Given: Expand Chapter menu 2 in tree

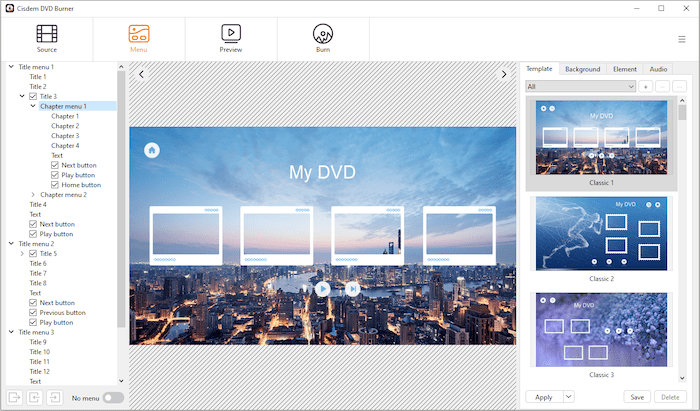Looking at the screenshot, I should click(x=33, y=195).
